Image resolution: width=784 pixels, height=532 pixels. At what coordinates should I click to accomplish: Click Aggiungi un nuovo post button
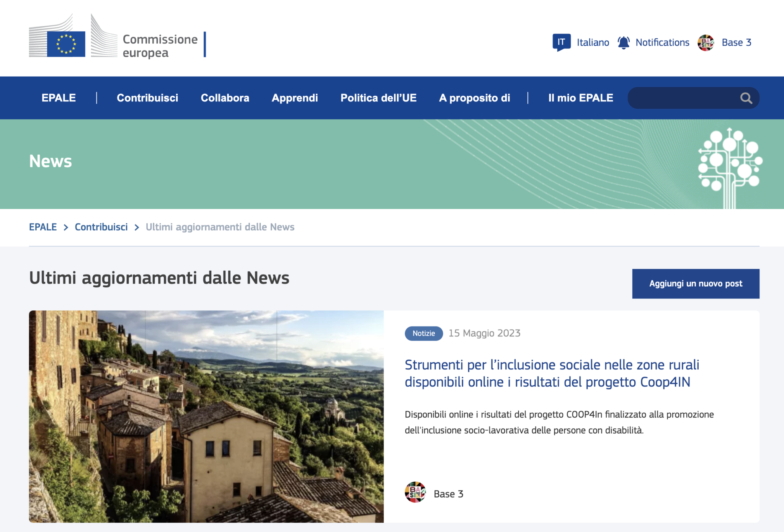pos(696,284)
